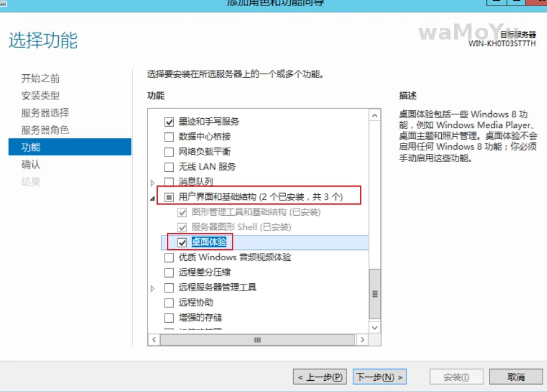Uncheck the 桌面体验 checkbox
This screenshot has height=392, width=547.
point(182,242)
